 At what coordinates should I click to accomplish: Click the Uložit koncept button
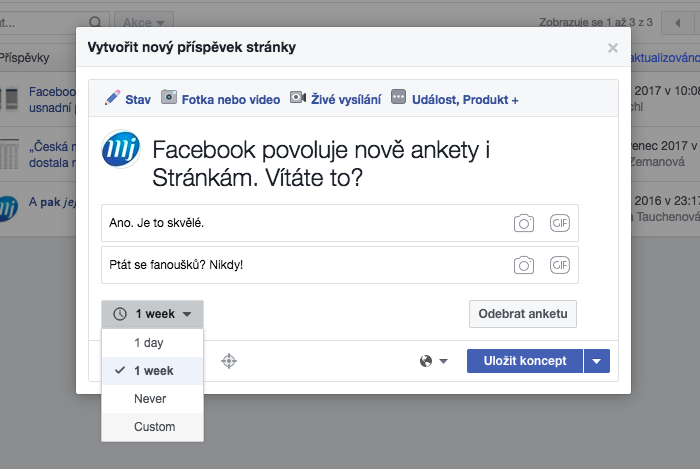coord(525,361)
